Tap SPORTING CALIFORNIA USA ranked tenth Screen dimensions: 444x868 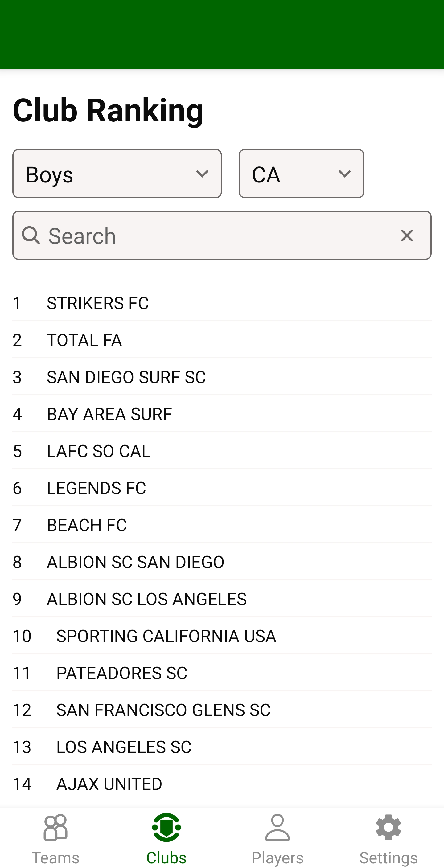(x=166, y=636)
